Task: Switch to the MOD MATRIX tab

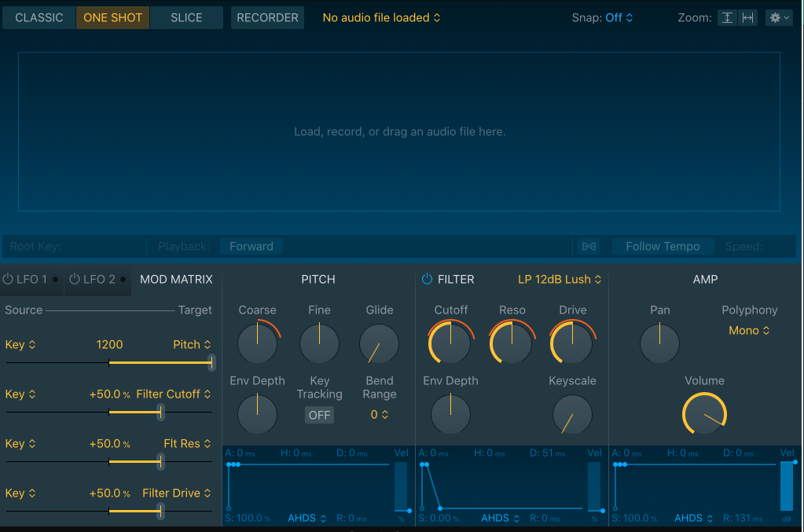Action: pos(176,279)
